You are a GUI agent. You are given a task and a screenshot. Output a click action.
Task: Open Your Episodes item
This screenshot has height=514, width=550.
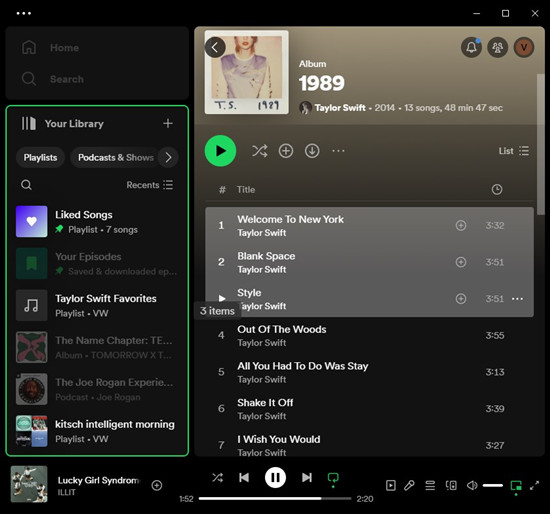(x=97, y=263)
